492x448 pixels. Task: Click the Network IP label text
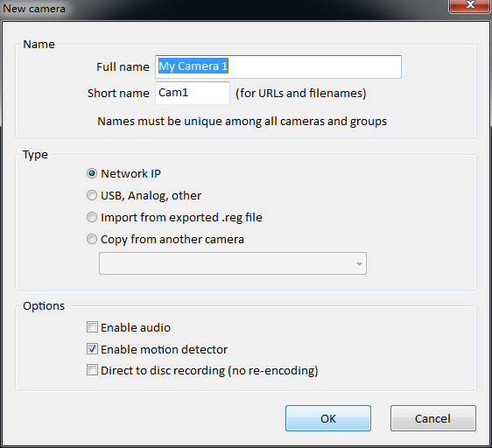[130, 174]
